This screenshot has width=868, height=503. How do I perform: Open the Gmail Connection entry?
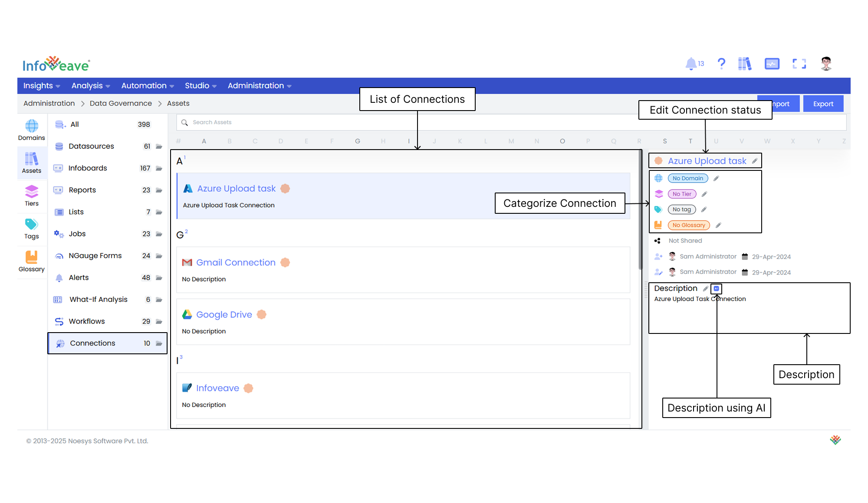coord(236,262)
